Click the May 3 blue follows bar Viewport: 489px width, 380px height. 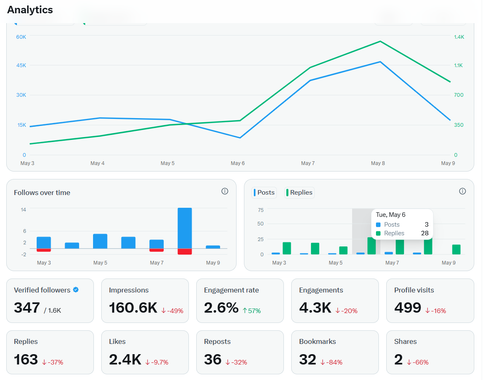point(44,243)
